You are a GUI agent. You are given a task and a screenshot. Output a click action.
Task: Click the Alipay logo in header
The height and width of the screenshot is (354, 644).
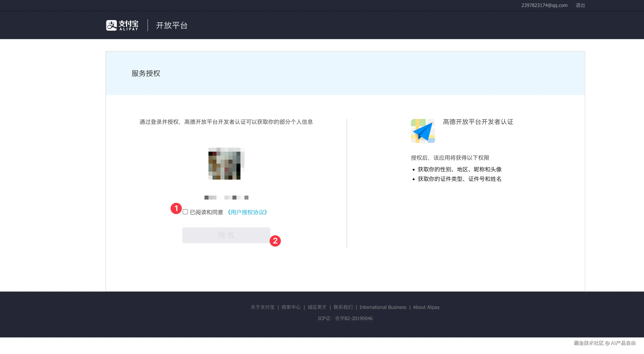coord(122,25)
